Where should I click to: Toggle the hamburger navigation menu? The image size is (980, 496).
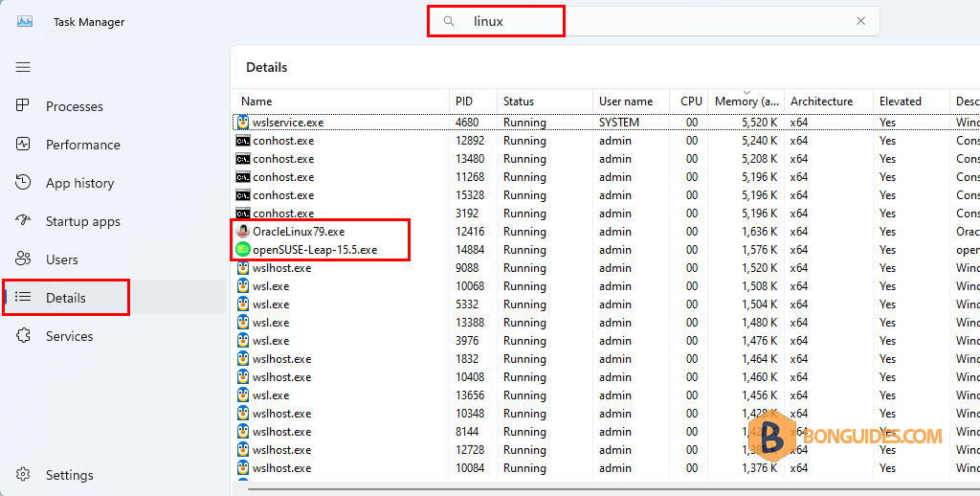point(23,67)
